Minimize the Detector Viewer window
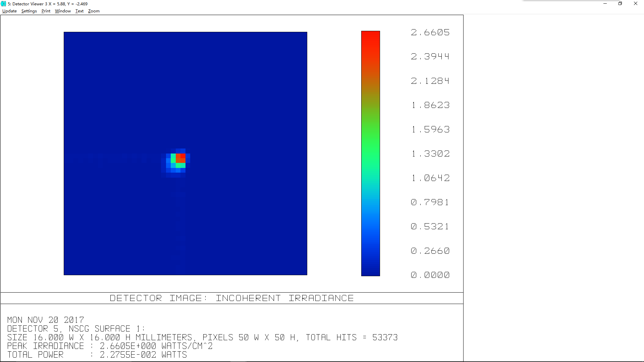Viewport: 644px width, 362px height. pos(605,4)
